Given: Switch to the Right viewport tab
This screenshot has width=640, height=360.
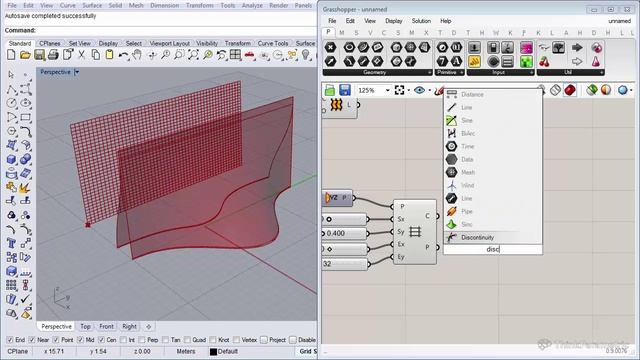Looking at the screenshot, I should pyautogui.click(x=129, y=327).
